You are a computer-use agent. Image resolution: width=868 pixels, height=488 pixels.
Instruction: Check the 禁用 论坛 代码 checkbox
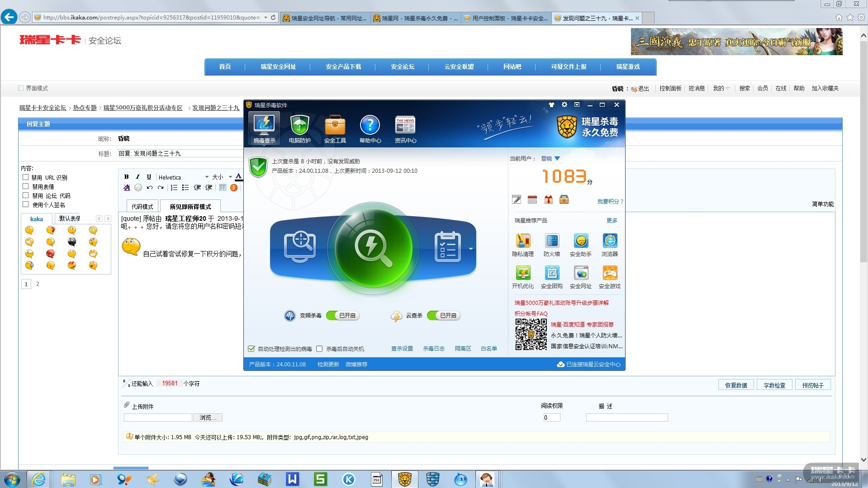click(26, 195)
